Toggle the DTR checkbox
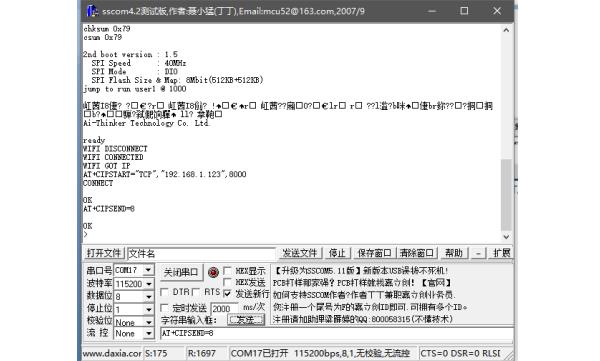Viewport: 600px width, 361px height. [x=165, y=292]
